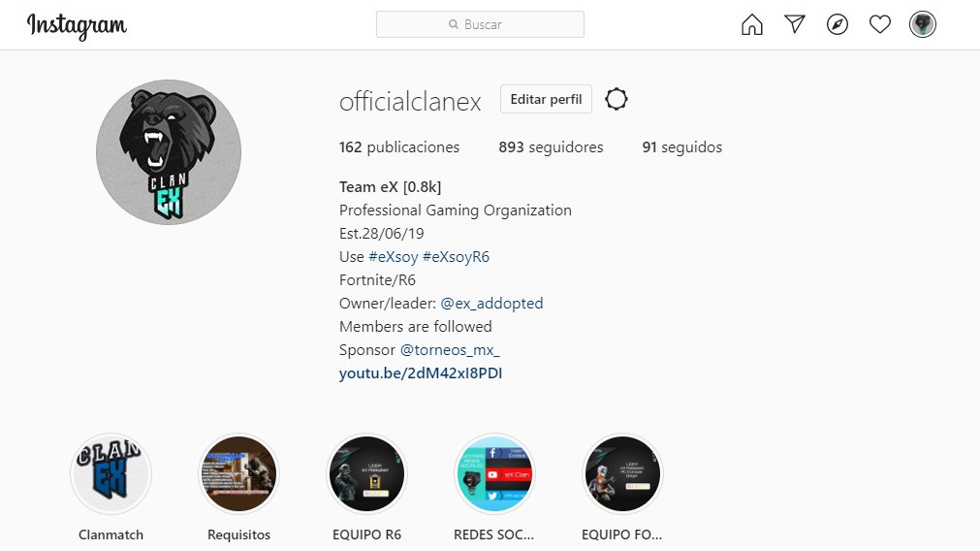
Task: Click the Members are followed text
Action: pyautogui.click(x=415, y=327)
